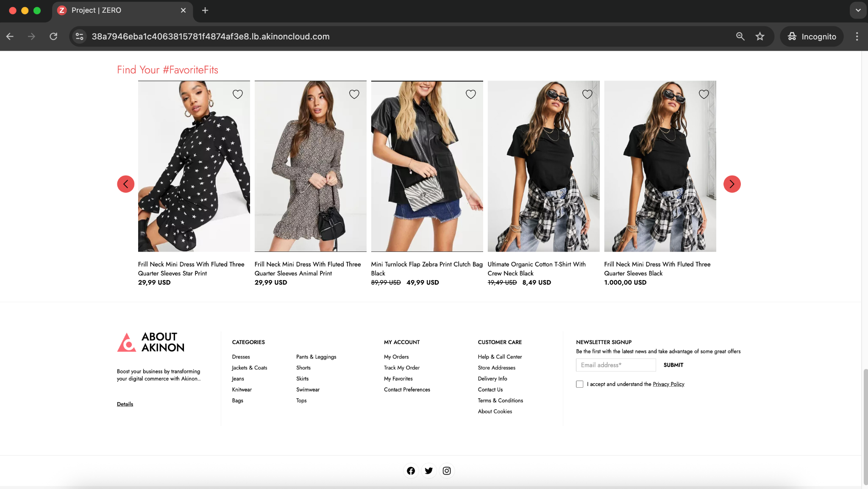The height and width of the screenshot is (489, 868).
Task: Open the Facebook social icon
Action: point(411,471)
